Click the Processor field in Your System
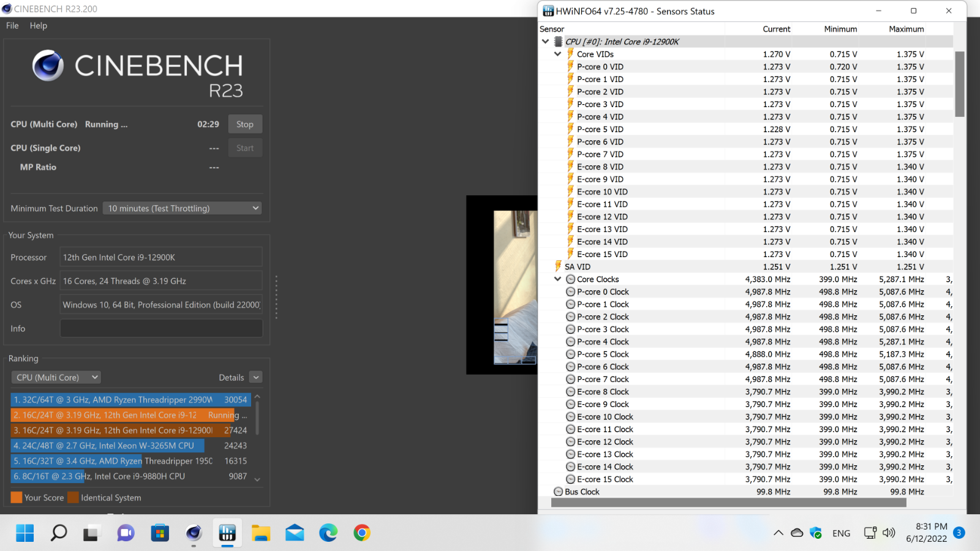Screen dimensions: 980x551 click(161, 257)
